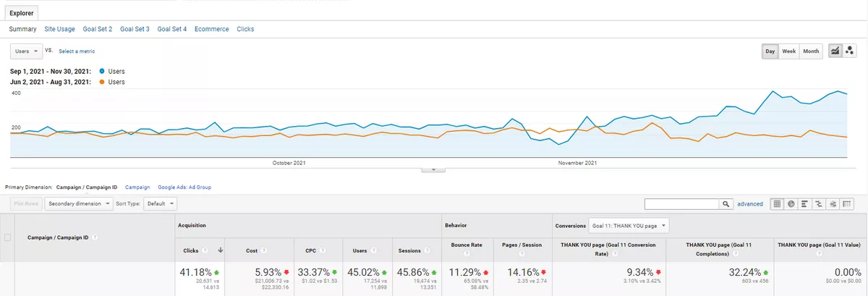The height and width of the screenshot is (296, 868).
Task: Open the Explorer tab
Action: pos(20,13)
